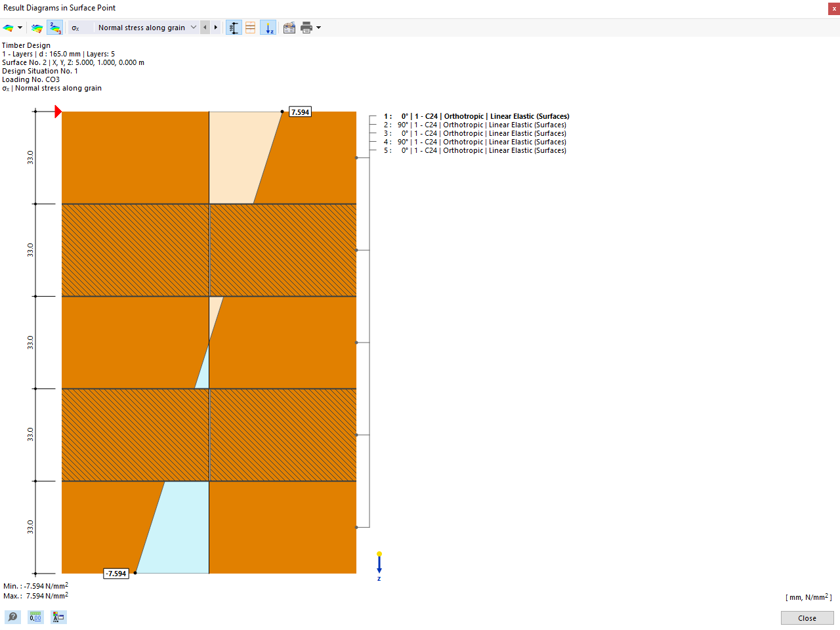Click the next result quantity arrow
840x630 pixels.
[216, 28]
